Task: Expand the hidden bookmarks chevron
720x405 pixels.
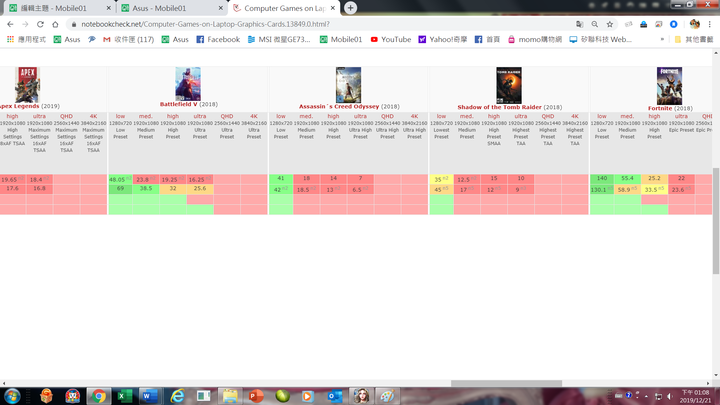Action: (x=662, y=39)
